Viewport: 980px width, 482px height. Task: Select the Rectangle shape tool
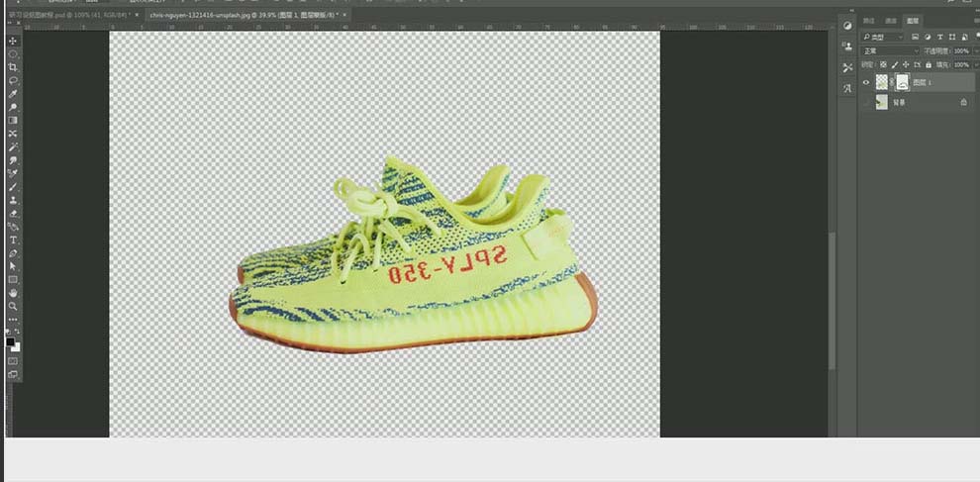click(x=13, y=279)
